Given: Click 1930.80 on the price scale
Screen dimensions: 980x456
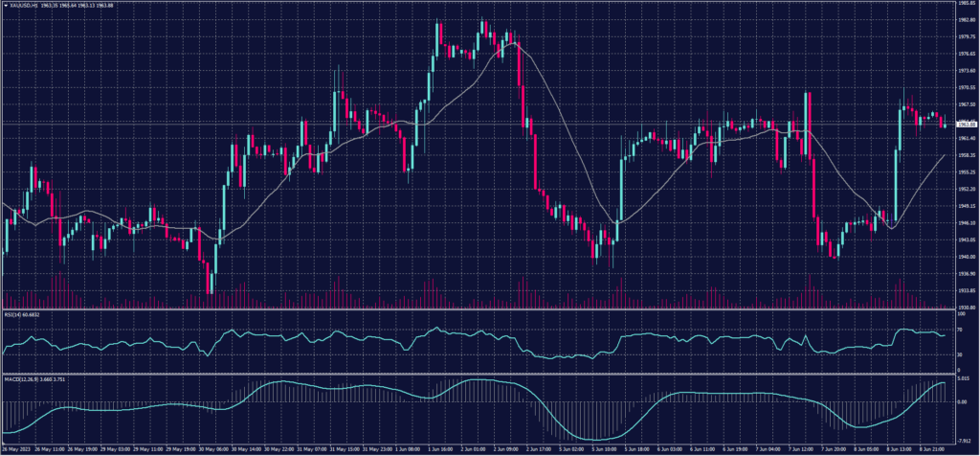Looking at the screenshot, I should pos(966,307).
